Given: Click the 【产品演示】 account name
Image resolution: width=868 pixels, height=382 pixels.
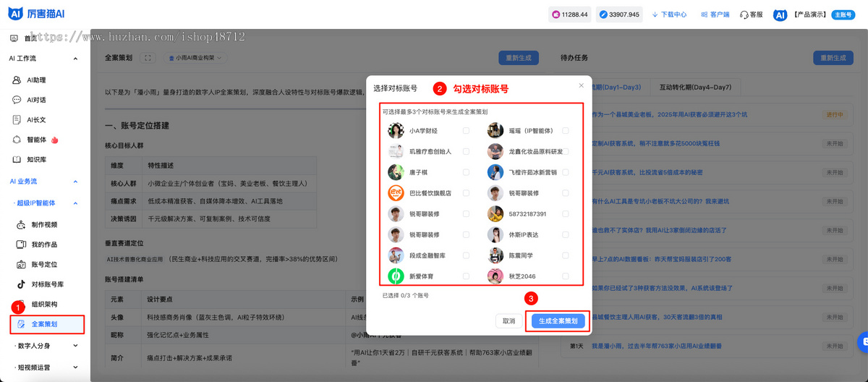Looking at the screenshot, I should [x=809, y=14].
